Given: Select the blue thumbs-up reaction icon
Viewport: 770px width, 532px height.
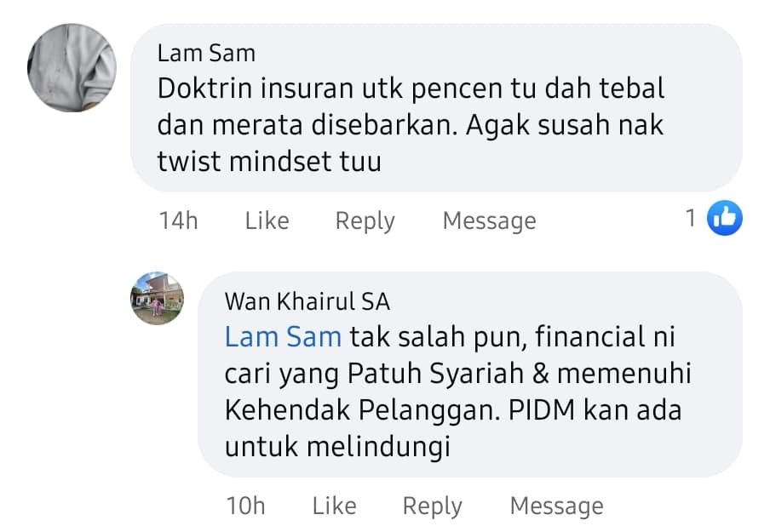Looking at the screenshot, I should click(x=725, y=218).
